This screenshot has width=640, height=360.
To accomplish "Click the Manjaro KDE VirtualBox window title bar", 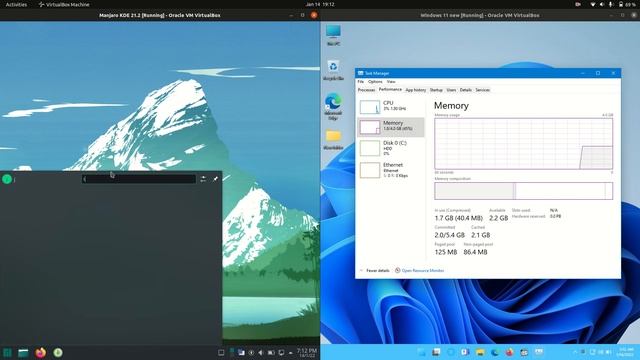I will (x=160, y=15).
